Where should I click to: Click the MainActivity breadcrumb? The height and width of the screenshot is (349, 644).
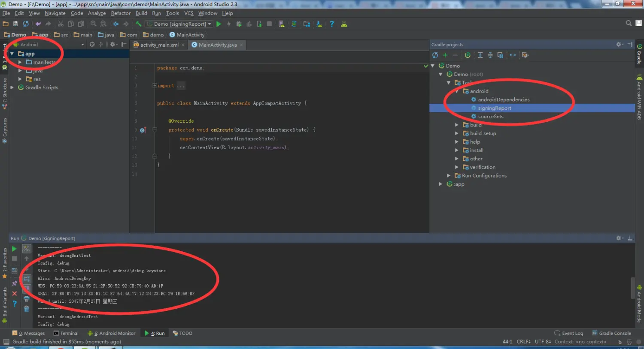tap(187, 35)
